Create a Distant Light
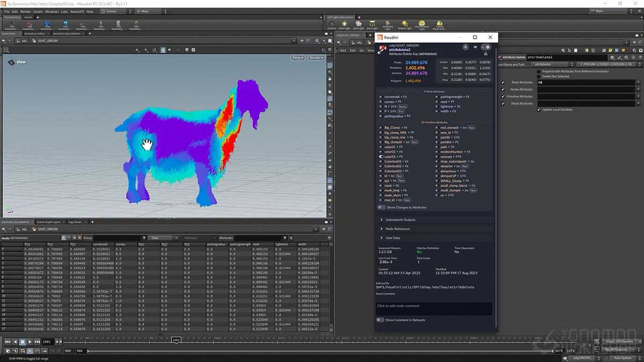This screenshot has height=362, width=644. 404,23
